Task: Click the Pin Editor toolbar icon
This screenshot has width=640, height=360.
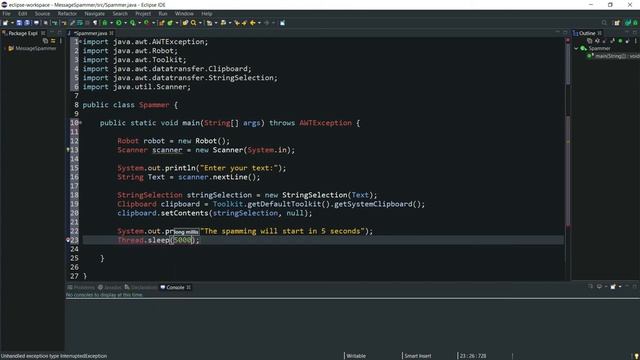Action: pyautogui.click(x=282, y=23)
